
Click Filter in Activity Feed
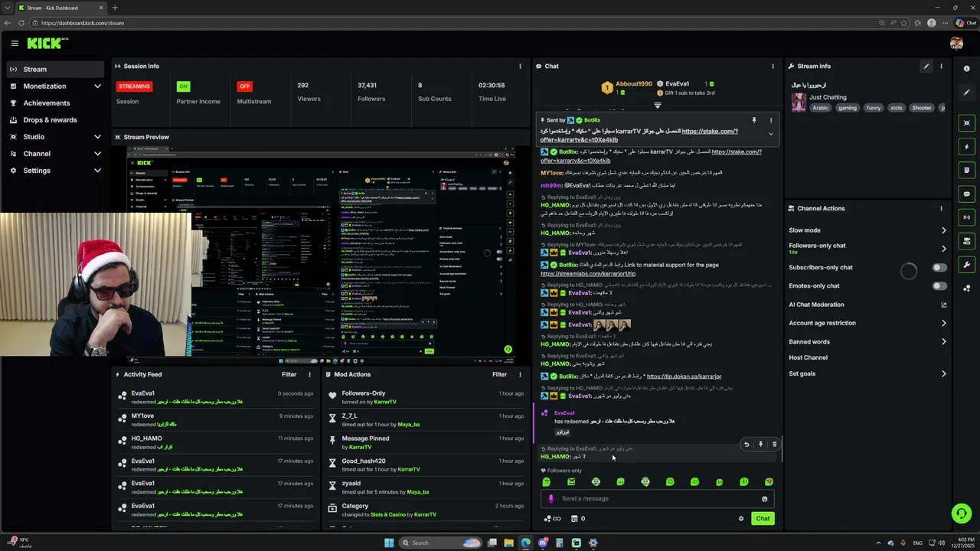point(289,374)
